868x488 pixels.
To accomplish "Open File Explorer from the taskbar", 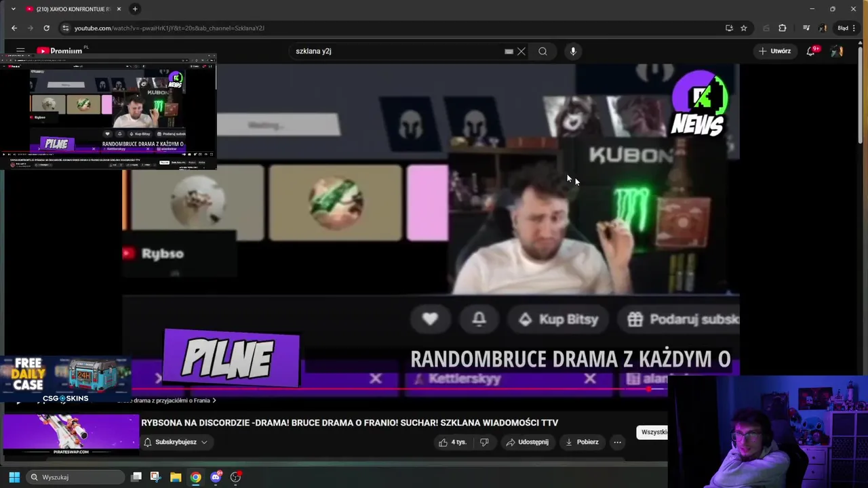I will [176, 477].
